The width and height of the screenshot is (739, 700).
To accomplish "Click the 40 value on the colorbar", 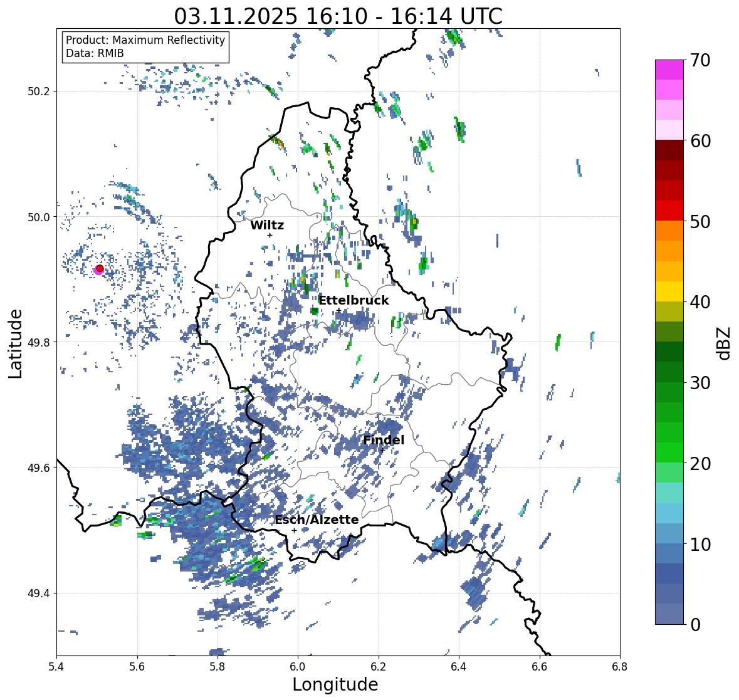I will [700, 302].
